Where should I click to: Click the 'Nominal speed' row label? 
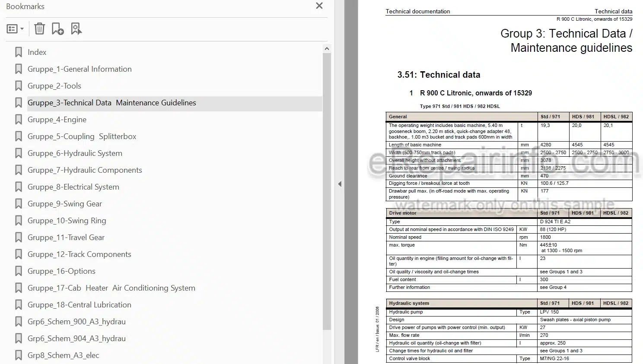pos(405,237)
